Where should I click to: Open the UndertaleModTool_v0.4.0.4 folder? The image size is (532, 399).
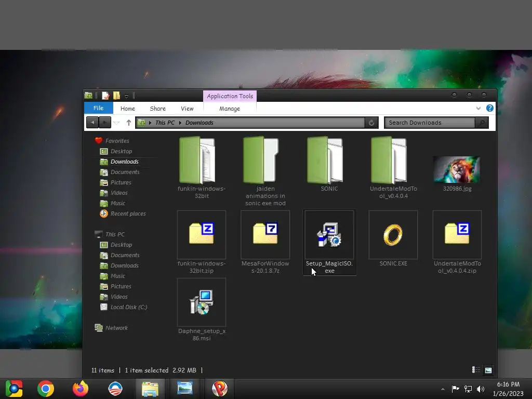point(393,167)
